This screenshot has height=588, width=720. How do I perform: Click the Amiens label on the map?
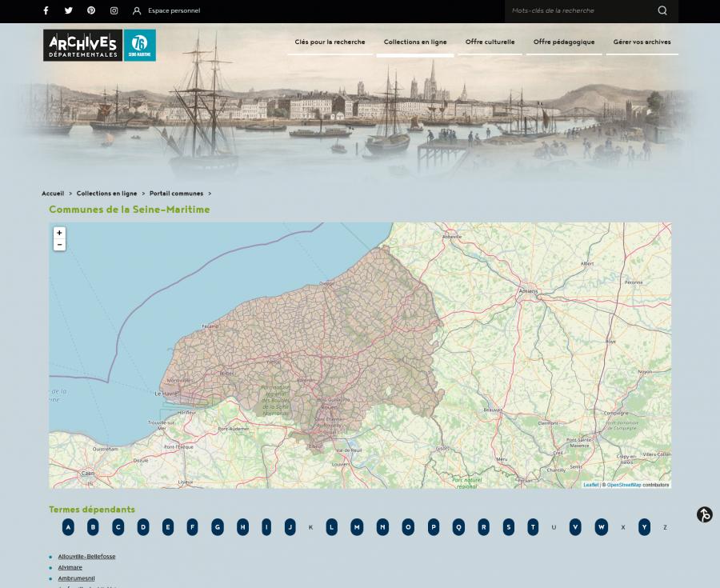(x=528, y=291)
